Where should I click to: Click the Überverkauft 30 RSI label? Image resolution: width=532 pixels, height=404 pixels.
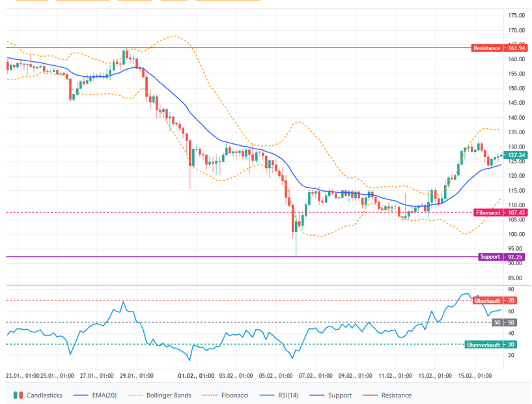(486, 344)
